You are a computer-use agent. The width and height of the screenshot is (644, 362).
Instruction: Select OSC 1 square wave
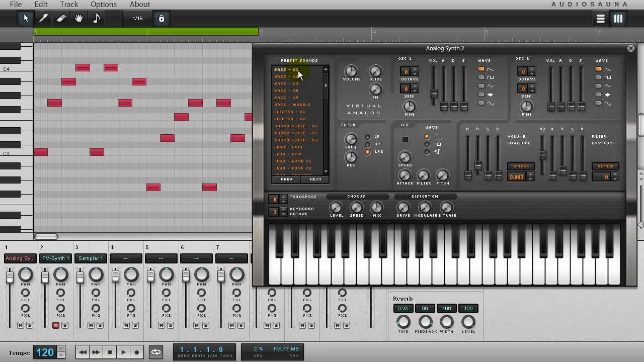[481, 77]
